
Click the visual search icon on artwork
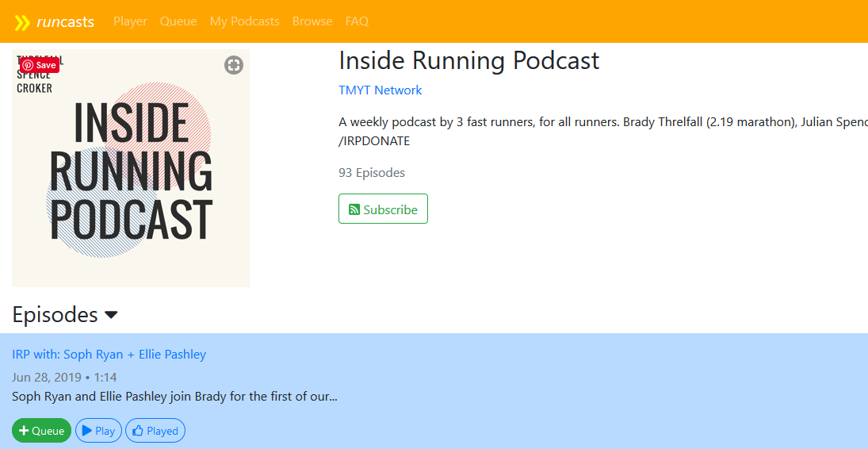click(234, 65)
